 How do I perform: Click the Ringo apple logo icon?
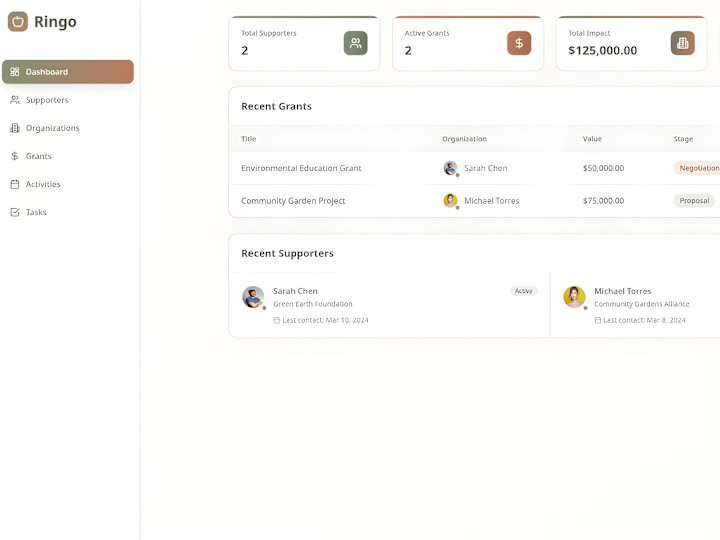18,22
